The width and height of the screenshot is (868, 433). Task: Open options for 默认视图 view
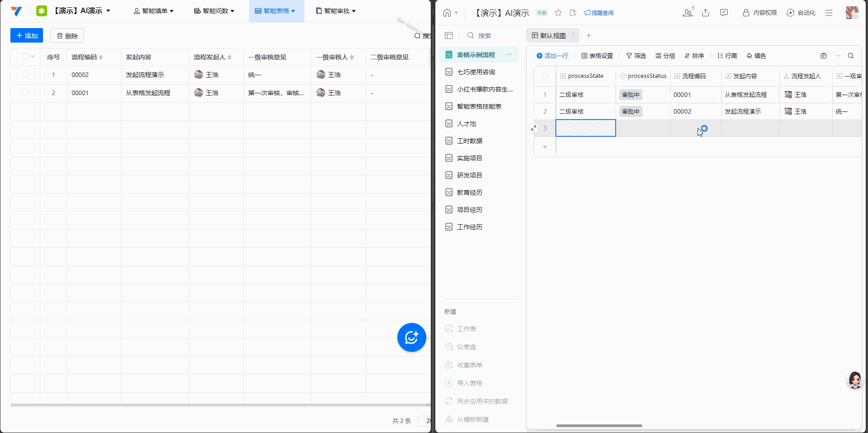click(573, 35)
